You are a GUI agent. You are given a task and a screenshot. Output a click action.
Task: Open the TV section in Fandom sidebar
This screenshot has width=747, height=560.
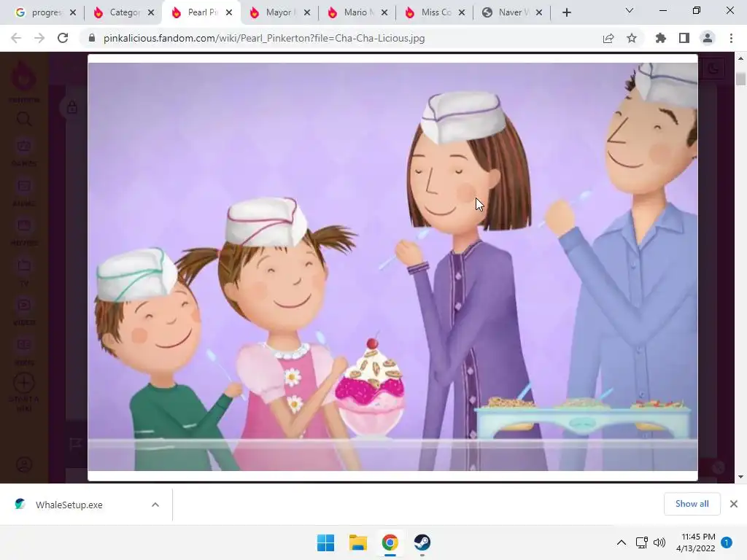click(24, 273)
